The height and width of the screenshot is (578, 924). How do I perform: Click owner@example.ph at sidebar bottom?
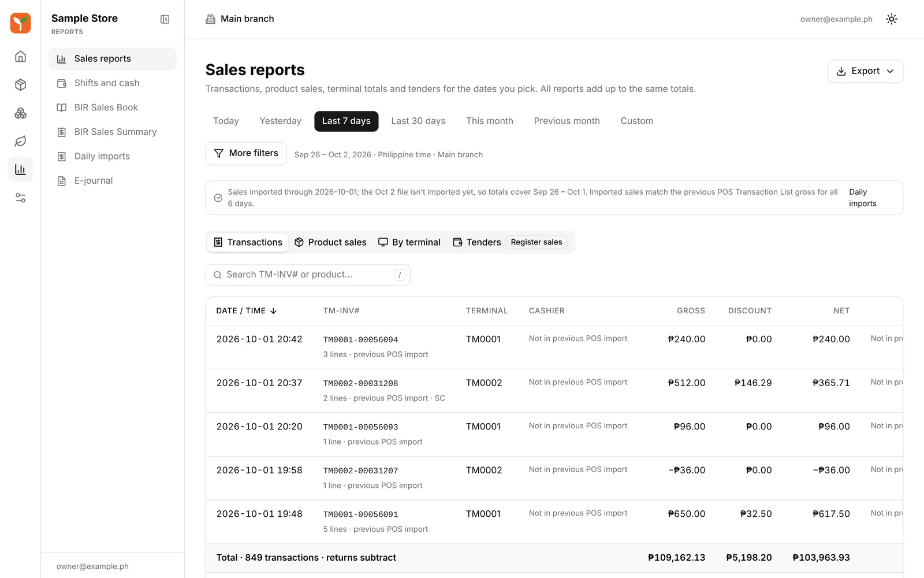tap(92, 566)
